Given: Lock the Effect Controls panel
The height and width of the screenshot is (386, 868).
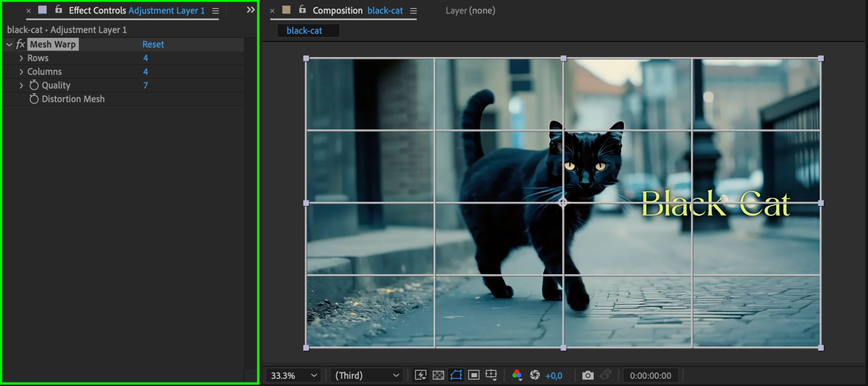Looking at the screenshot, I should click(59, 10).
